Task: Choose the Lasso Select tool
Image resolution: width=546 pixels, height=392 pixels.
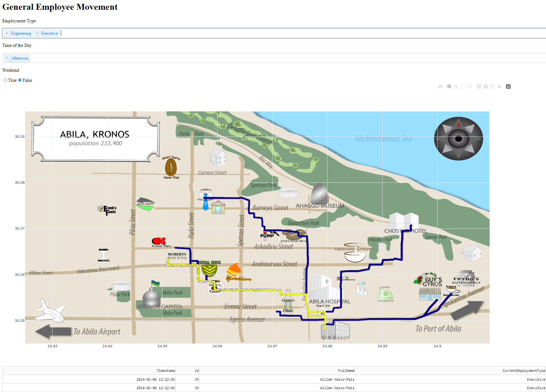Action: point(470,87)
